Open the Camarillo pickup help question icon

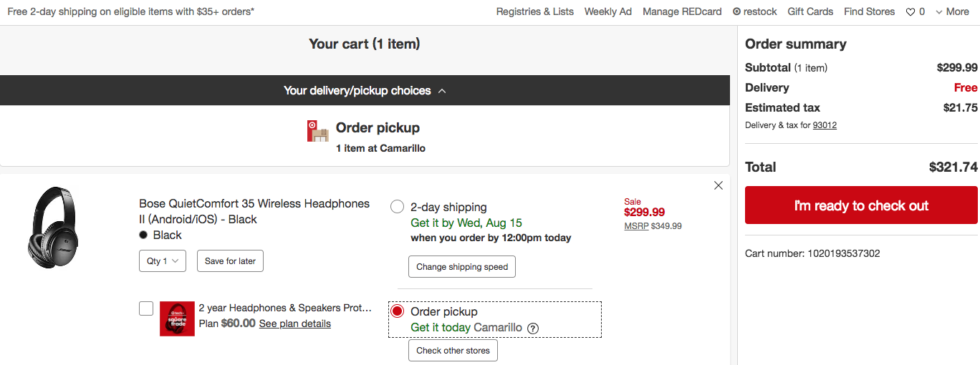pyautogui.click(x=533, y=328)
